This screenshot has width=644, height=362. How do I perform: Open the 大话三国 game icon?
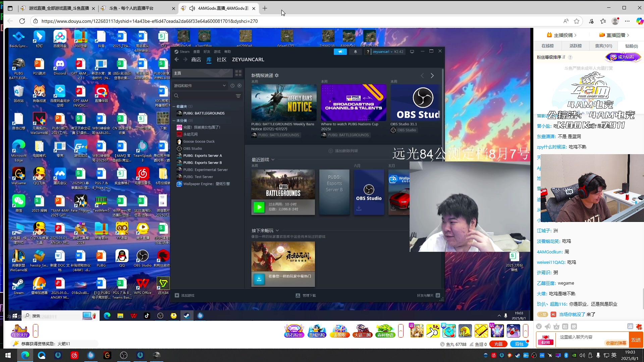(363, 331)
